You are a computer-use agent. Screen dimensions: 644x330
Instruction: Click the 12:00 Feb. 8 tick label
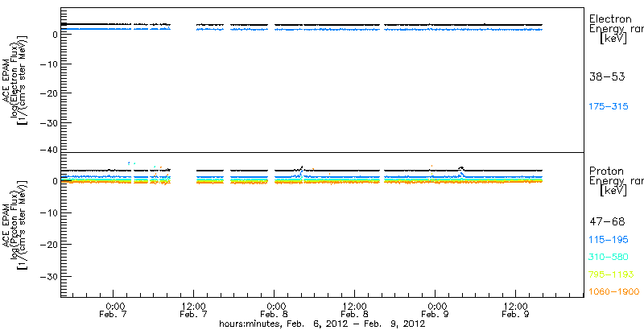[x=356, y=311]
